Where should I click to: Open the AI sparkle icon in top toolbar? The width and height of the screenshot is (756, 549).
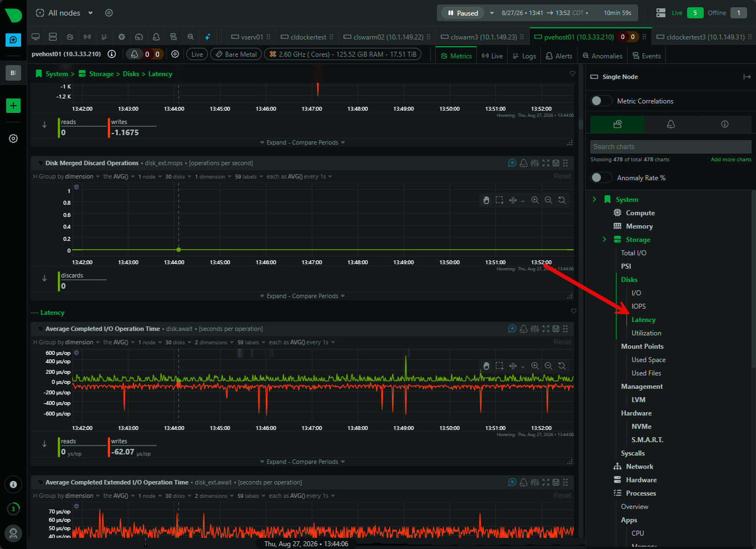point(208,37)
